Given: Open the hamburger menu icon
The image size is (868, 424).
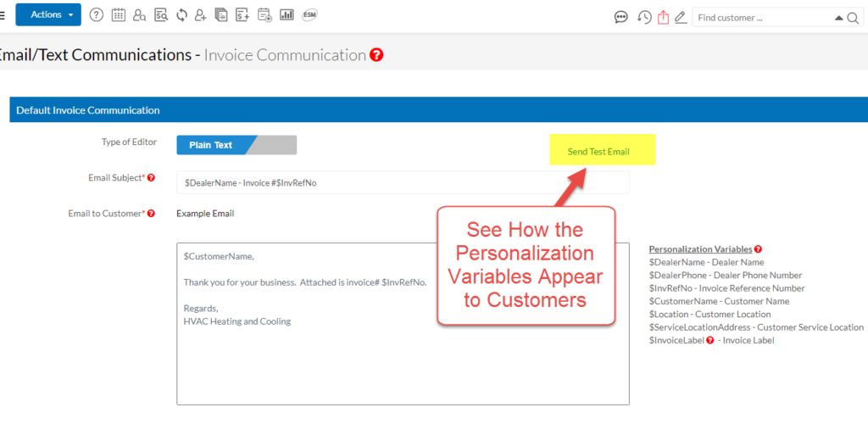Looking at the screenshot, I should [3, 15].
